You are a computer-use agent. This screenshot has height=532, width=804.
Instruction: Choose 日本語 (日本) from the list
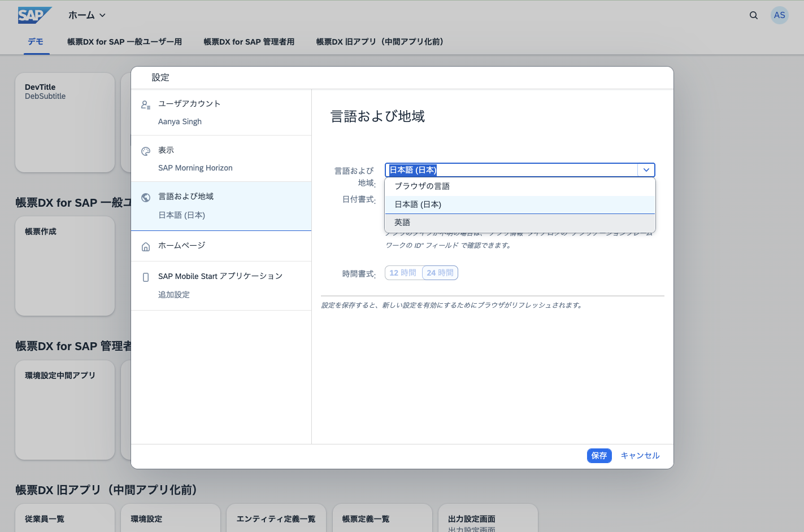520,204
